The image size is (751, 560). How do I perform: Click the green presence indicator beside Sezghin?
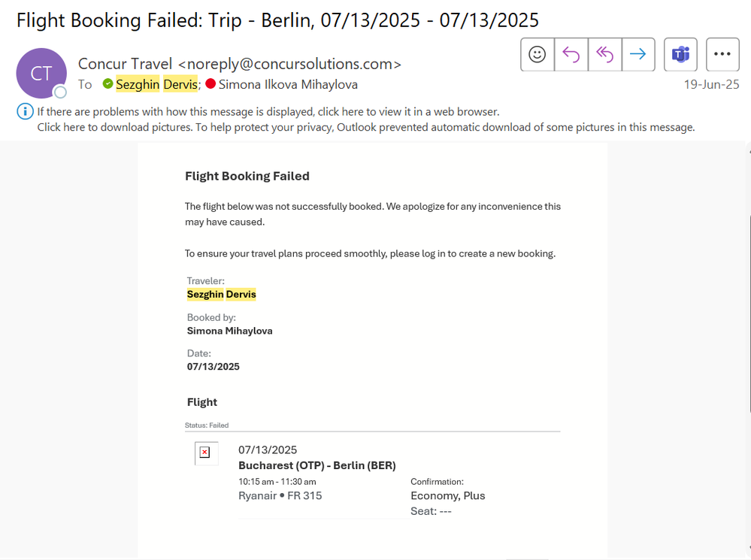tap(108, 84)
